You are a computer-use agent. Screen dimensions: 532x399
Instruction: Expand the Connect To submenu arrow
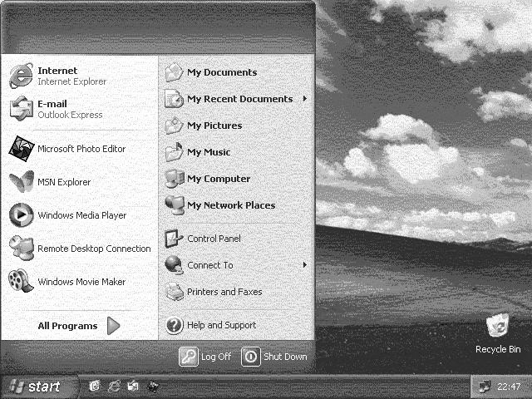305,264
